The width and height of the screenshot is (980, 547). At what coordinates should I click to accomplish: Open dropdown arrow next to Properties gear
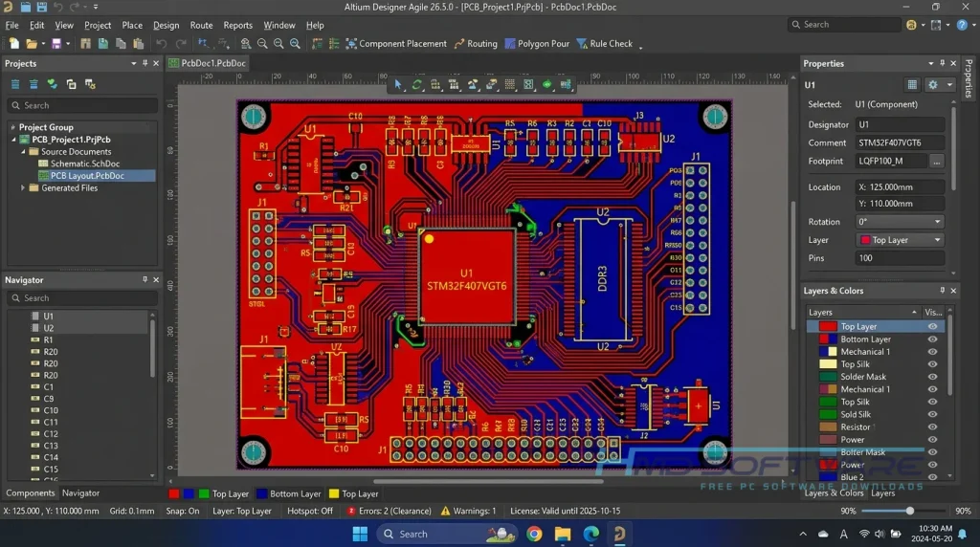(x=950, y=84)
